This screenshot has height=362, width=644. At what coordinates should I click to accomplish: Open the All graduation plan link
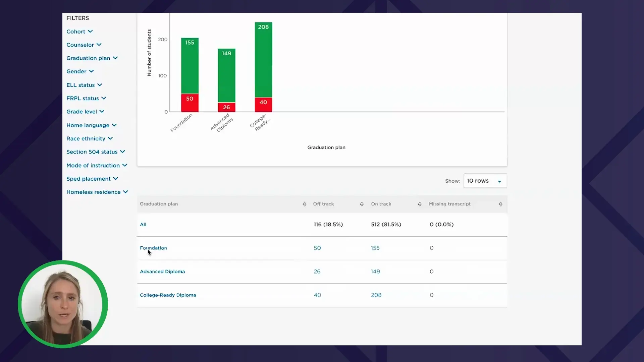click(x=143, y=225)
